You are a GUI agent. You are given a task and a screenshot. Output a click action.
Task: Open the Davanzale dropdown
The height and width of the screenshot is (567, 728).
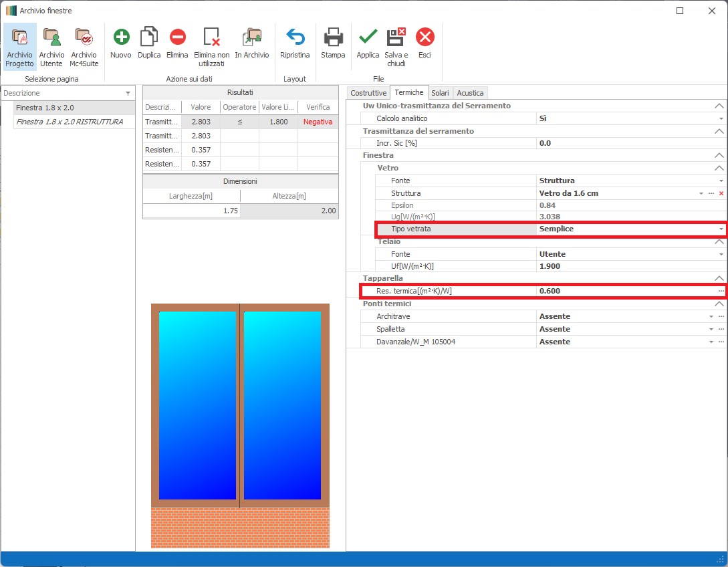click(711, 342)
